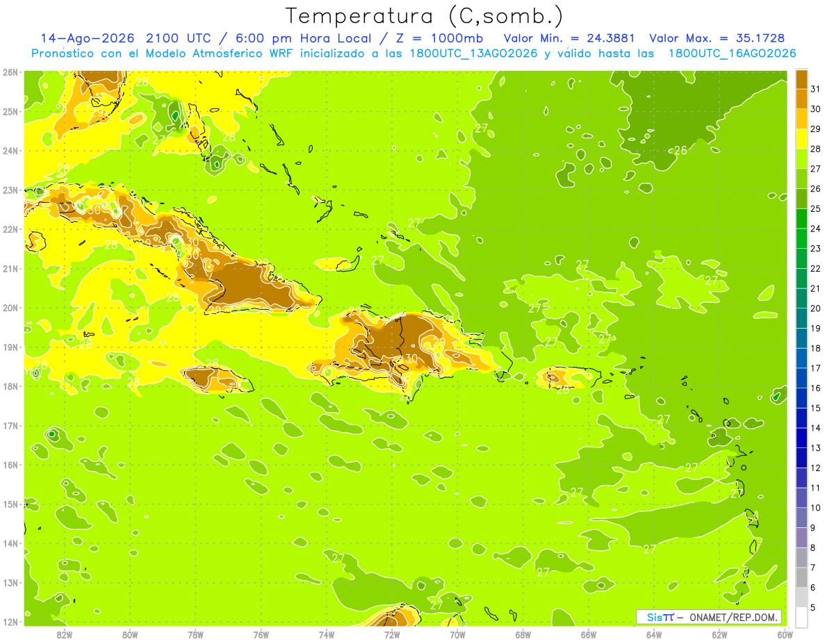Click the 68W longitude axis label
The image size is (834, 644).
523,635
